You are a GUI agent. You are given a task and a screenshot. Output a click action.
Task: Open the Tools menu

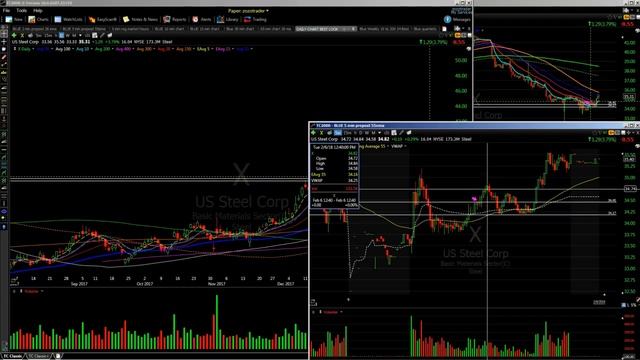click(21, 11)
